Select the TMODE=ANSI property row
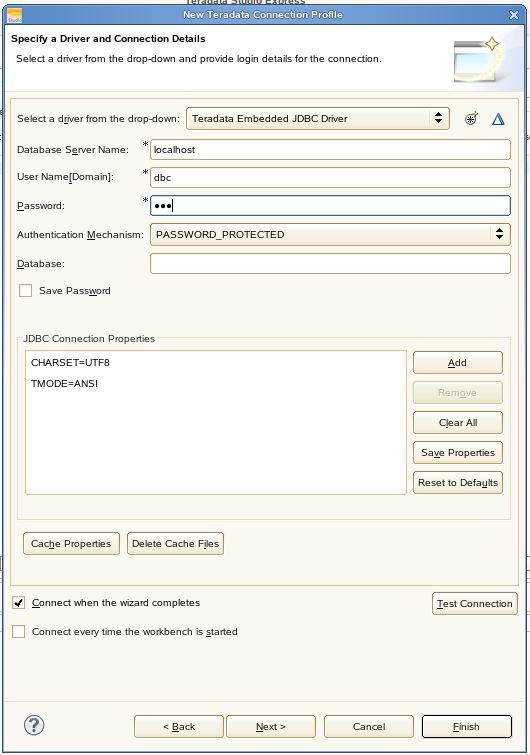 coord(216,383)
